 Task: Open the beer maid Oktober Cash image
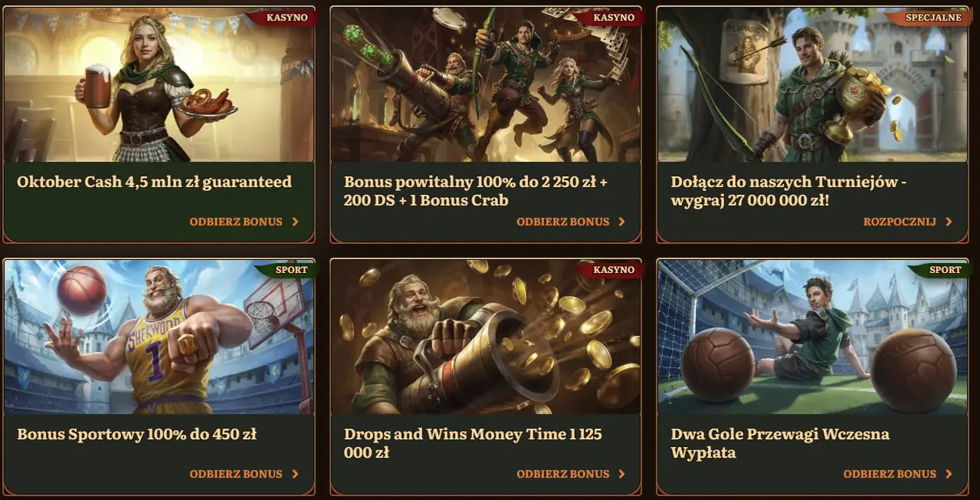159,85
